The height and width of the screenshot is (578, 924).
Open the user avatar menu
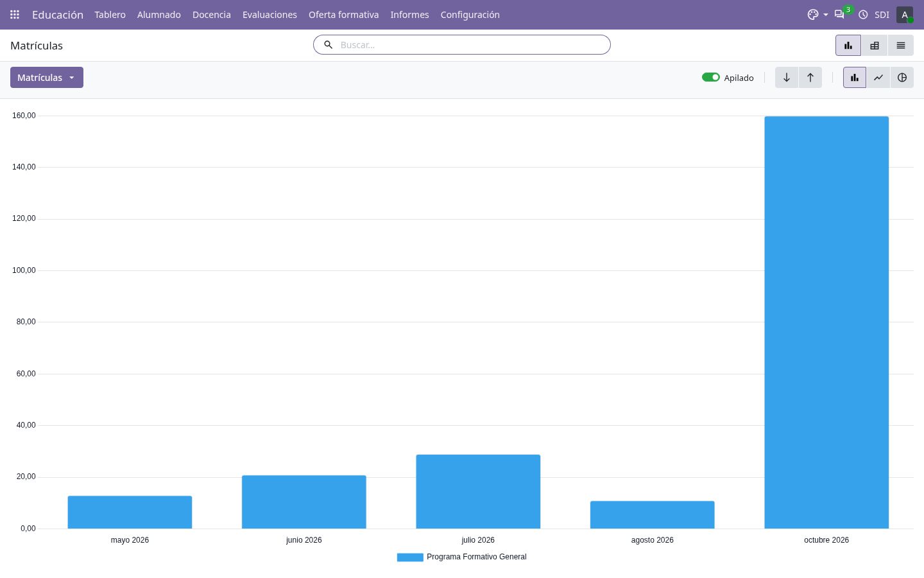905,14
